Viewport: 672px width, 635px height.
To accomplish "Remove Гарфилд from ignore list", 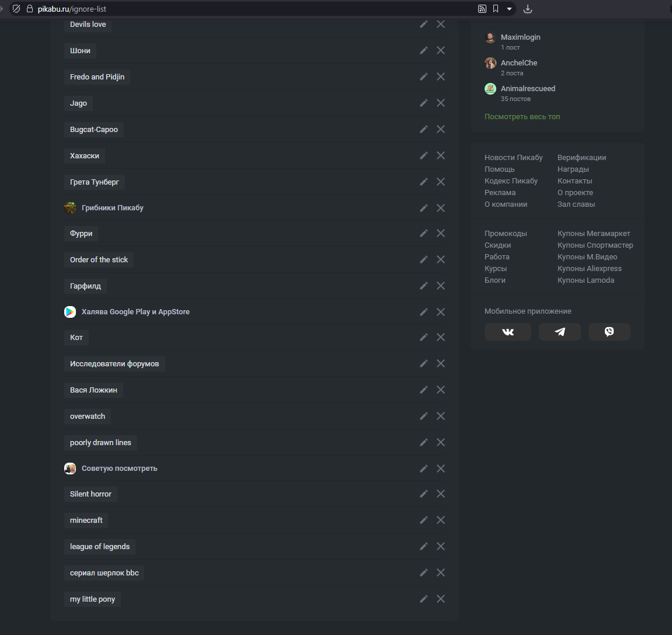I will click(x=441, y=286).
